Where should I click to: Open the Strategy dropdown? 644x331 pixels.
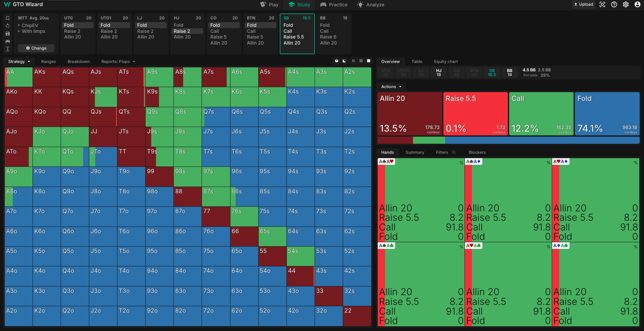19,62
